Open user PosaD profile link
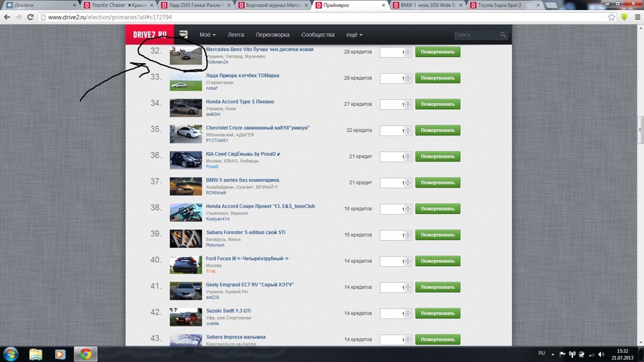Viewport: 644px width, 362px height. pos(212,167)
